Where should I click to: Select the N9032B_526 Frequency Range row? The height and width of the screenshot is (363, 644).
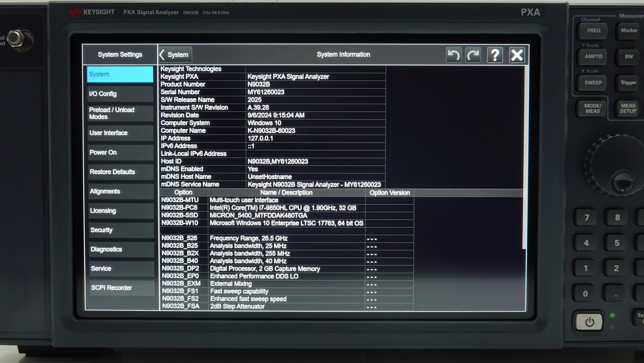tap(287, 238)
